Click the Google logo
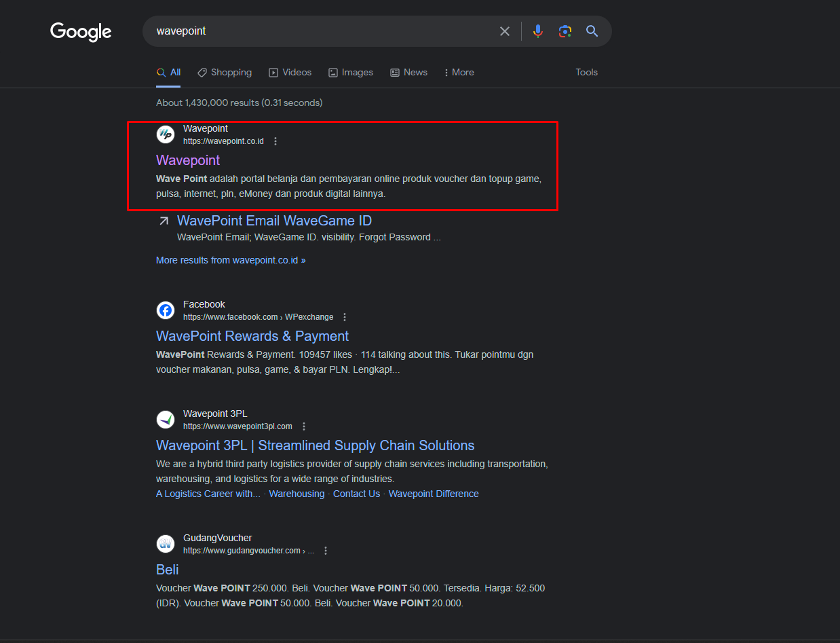The height and width of the screenshot is (643, 840). (x=81, y=32)
